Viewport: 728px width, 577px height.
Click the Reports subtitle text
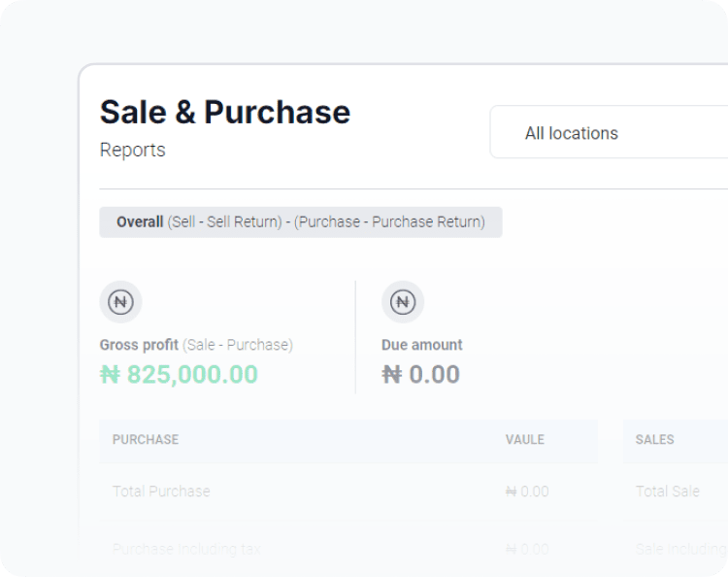[x=132, y=150]
